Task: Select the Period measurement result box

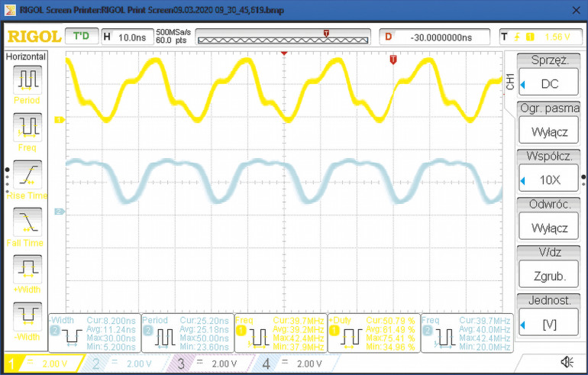Action: coord(186,334)
